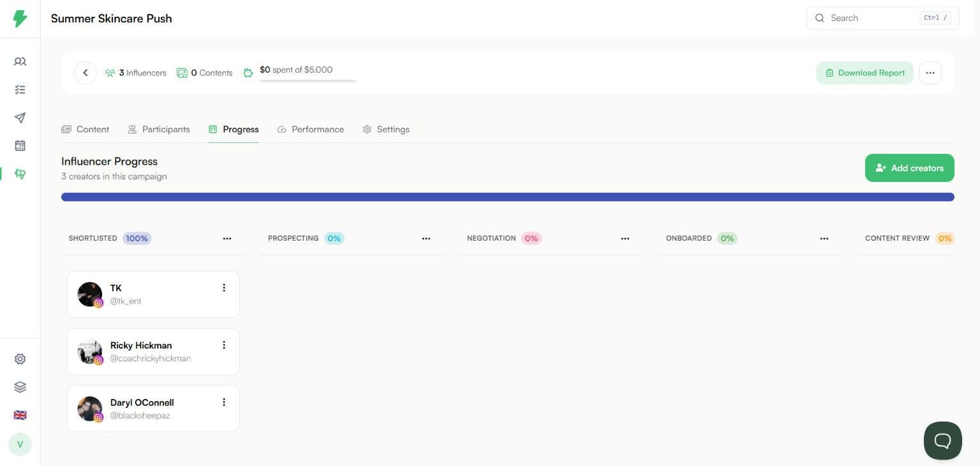Image resolution: width=980 pixels, height=466 pixels.
Task: Switch to the Content tab
Action: click(85, 130)
